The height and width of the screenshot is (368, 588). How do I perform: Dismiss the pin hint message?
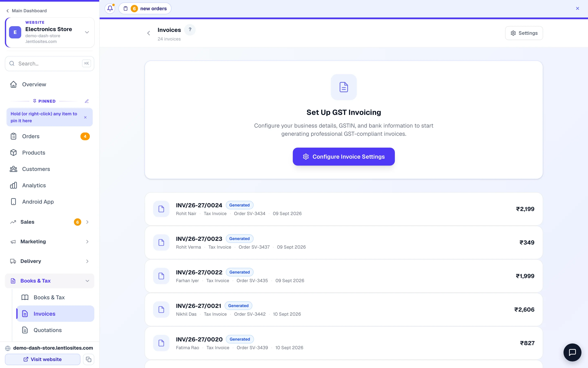[x=85, y=117]
